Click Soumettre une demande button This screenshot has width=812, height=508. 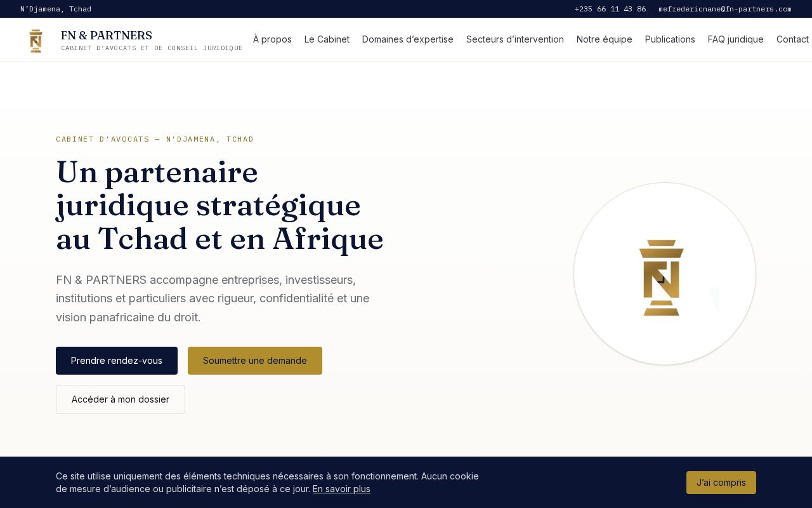[x=255, y=361]
